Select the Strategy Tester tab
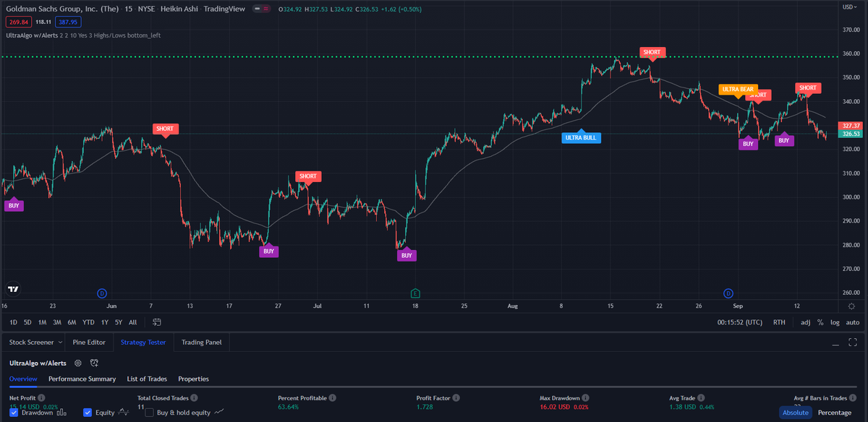The image size is (868, 422). pyautogui.click(x=143, y=343)
